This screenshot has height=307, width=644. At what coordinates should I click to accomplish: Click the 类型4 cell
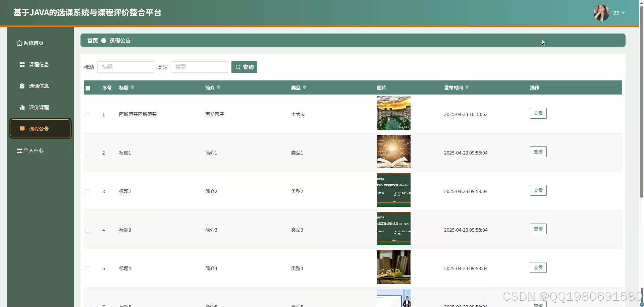coord(297,268)
